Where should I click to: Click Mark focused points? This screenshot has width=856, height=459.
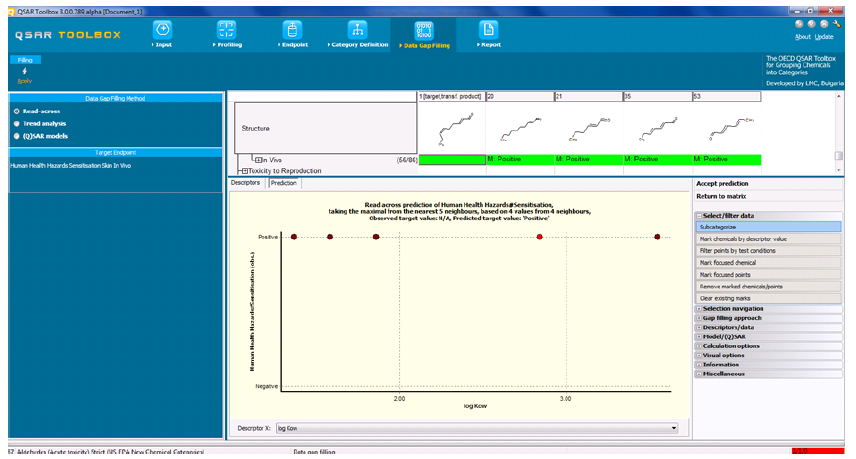point(769,275)
